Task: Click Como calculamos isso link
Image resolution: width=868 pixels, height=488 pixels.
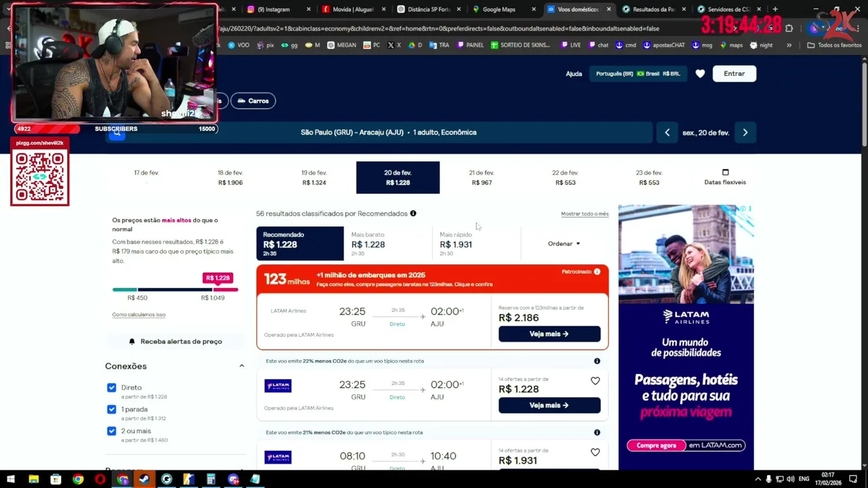Action: (x=138, y=314)
